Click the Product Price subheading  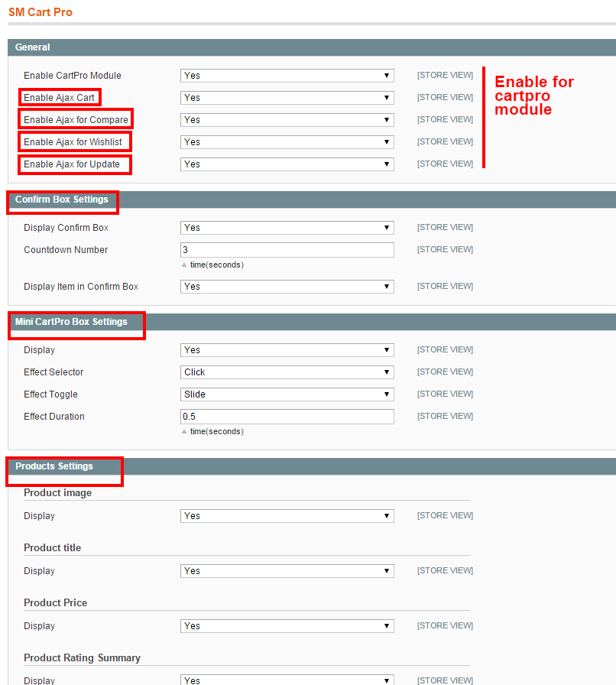[56, 603]
